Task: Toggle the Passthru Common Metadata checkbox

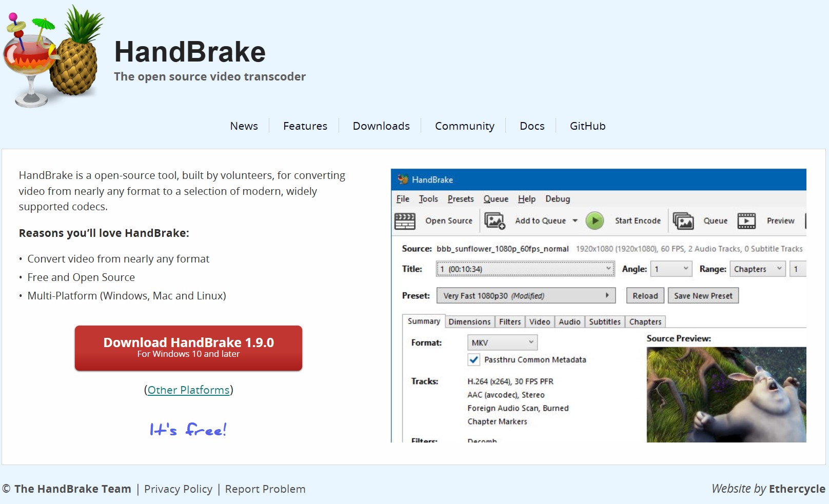Action: 473,360
